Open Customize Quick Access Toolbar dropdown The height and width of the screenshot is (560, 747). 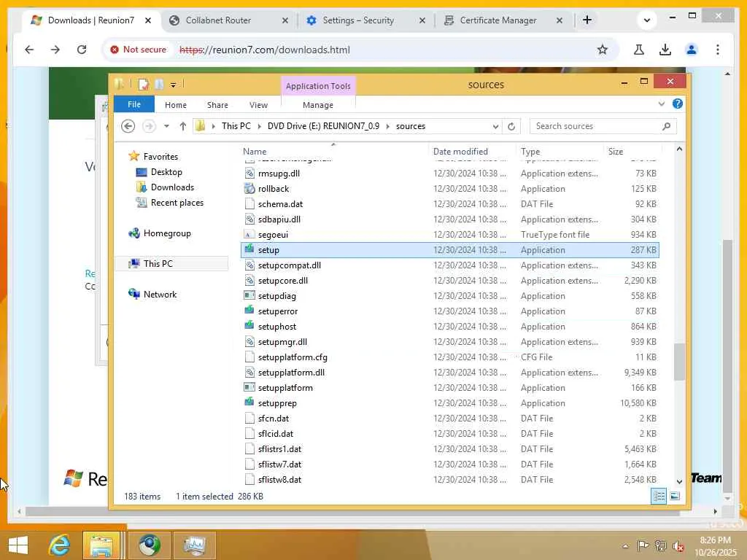(174, 85)
